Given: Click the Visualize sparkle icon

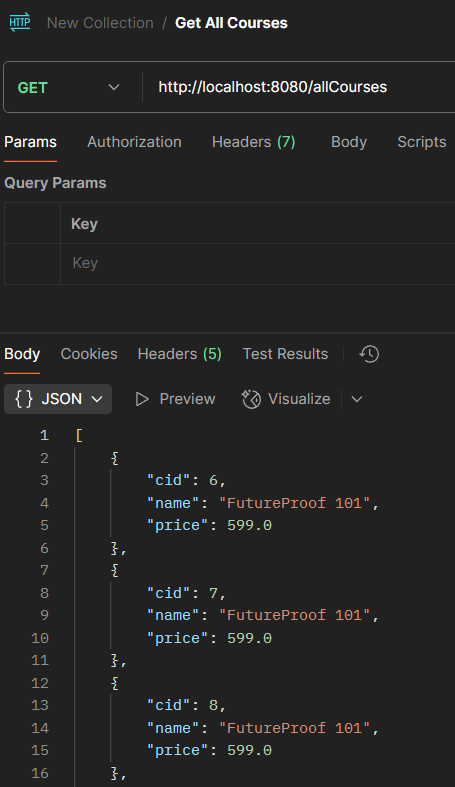Looking at the screenshot, I should (x=251, y=399).
